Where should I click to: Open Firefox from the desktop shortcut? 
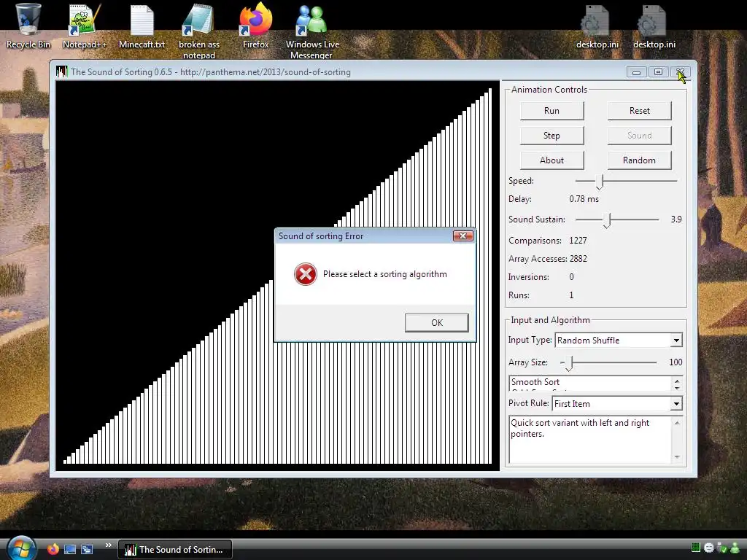pyautogui.click(x=256, y=26)
